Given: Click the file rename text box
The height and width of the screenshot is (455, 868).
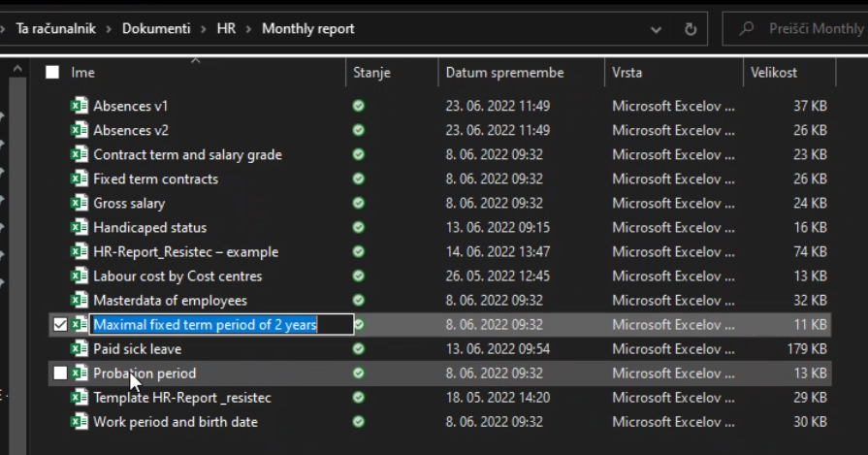Looking at the screenshot, I should (x=221, y=324).
